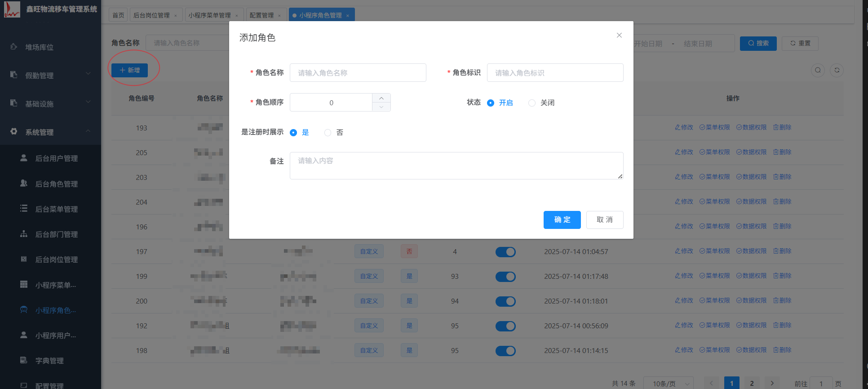The image size is (868, 389).
Task: Click 修改 in row 199
Action: [x=684, y=276]
